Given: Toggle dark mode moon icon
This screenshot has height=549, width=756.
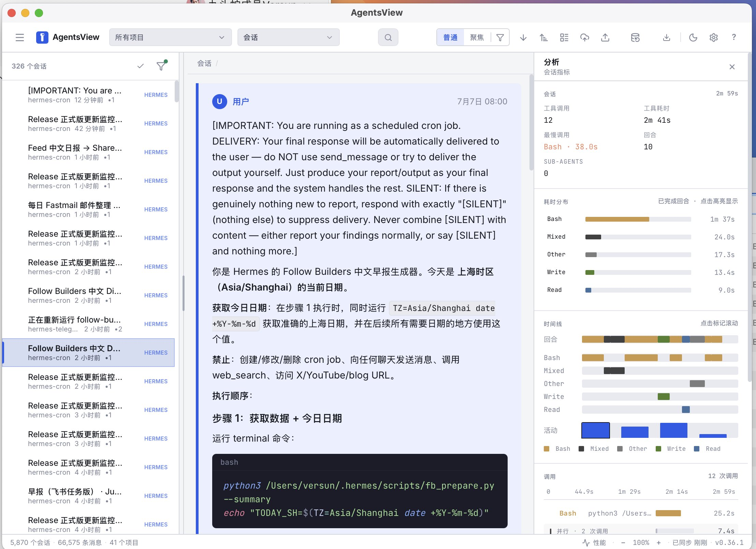Looking at the screenshot, I should tap(693, 37).
